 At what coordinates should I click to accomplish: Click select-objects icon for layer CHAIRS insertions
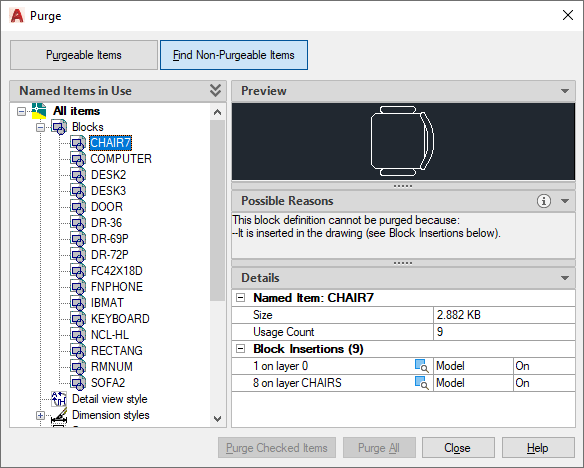[422, 383]
